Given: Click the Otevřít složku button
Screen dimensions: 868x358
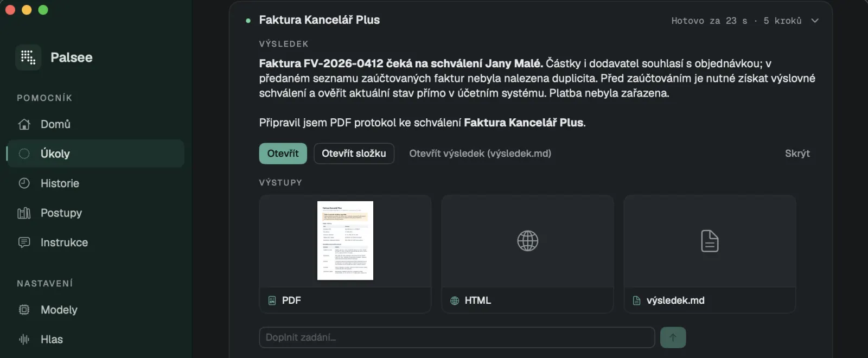Looking at the screenshot, I should click(x=354, y=154).
